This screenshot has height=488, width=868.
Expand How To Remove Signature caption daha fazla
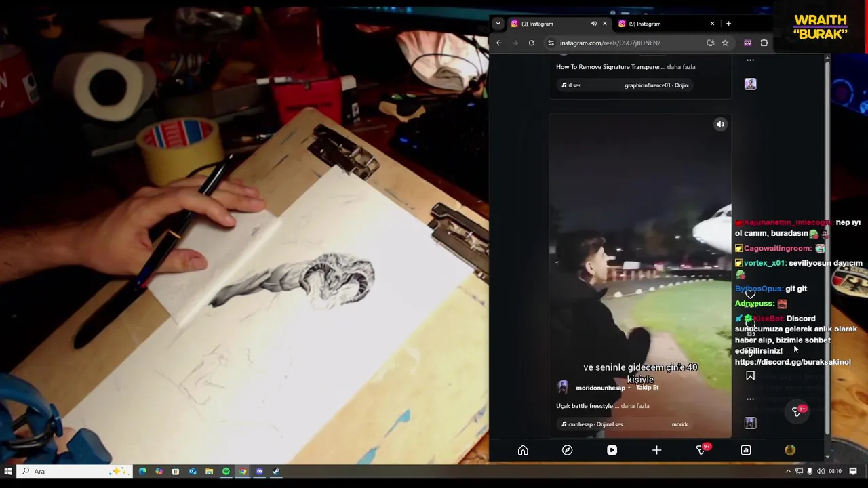pos(681,67)
